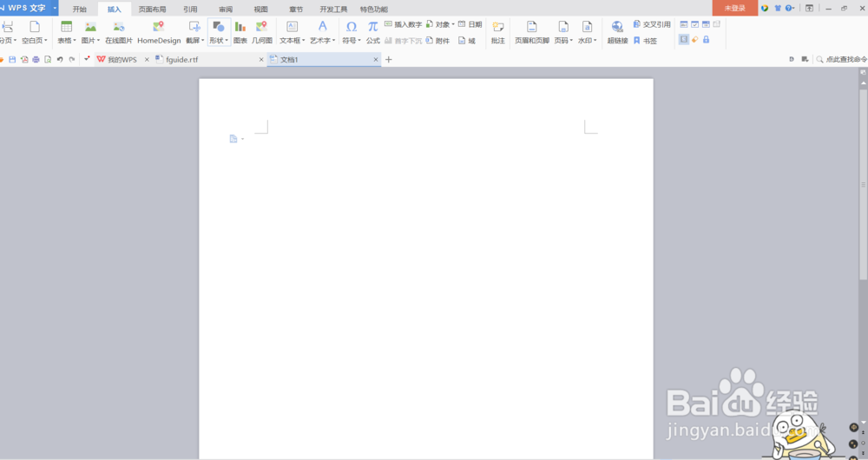Viewport: 868px width, 460px height.
Task: Open the page layout icon dropdown in document margin
Action: point(236,139)
